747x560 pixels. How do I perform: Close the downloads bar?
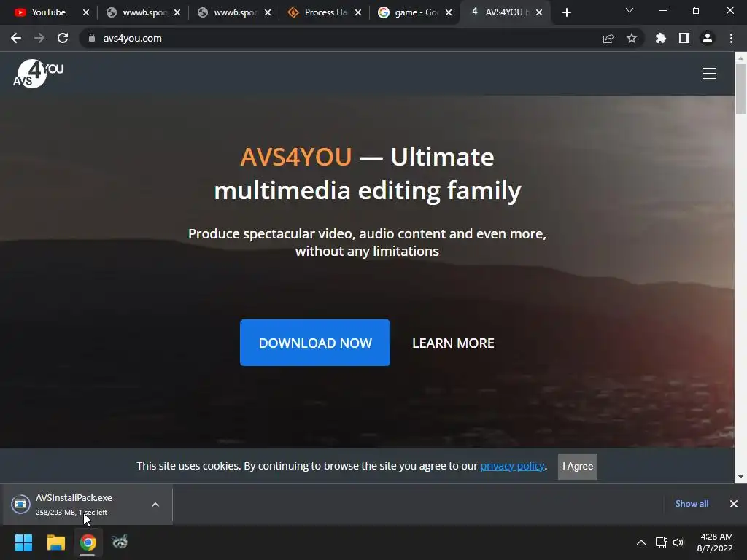(734, 504)
